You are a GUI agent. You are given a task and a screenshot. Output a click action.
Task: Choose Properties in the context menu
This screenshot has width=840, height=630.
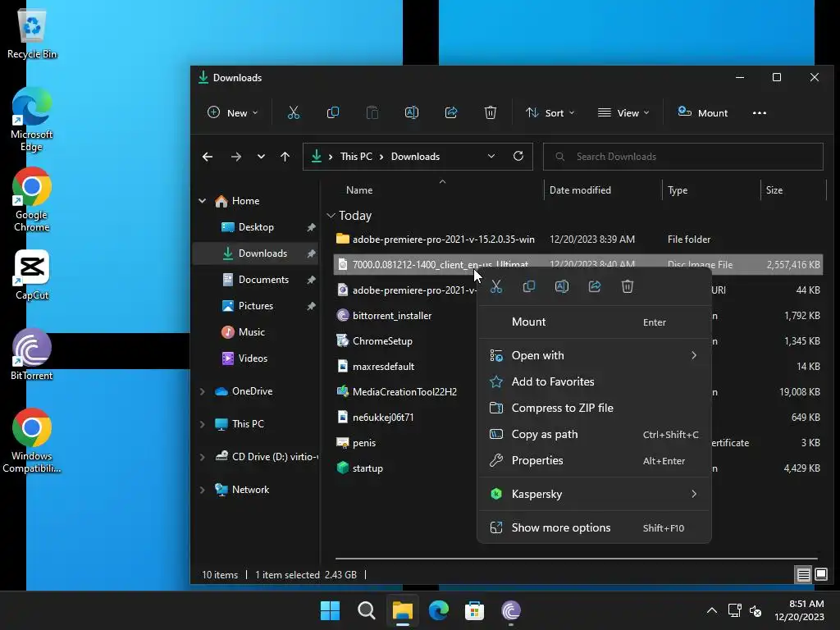pos(594,460)
